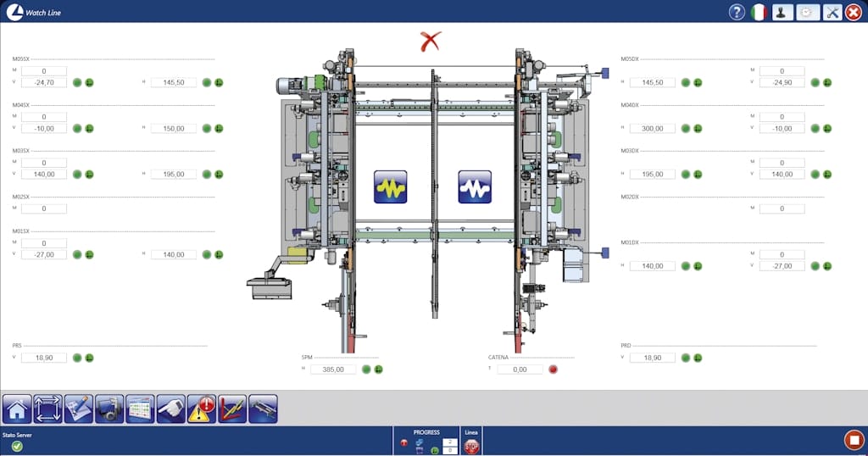Image resolution: width=868 pixels, height=456 pixels.
Task: Open the pencil edit document icon
Action: 79,409
